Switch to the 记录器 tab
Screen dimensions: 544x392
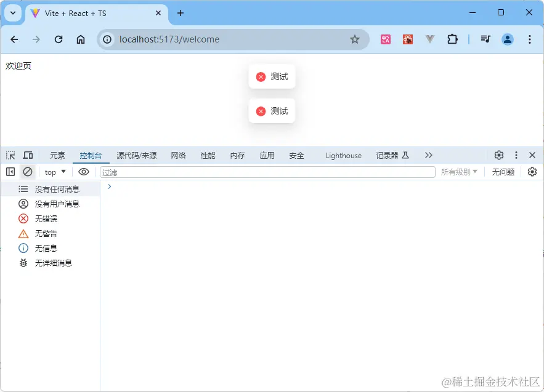pyautogui.click(x=392, y=156)
